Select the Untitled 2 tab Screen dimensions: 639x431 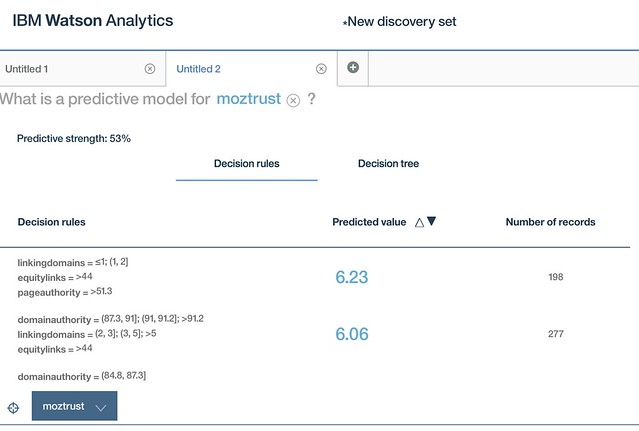pyautogui.click(x=198, y=69)
